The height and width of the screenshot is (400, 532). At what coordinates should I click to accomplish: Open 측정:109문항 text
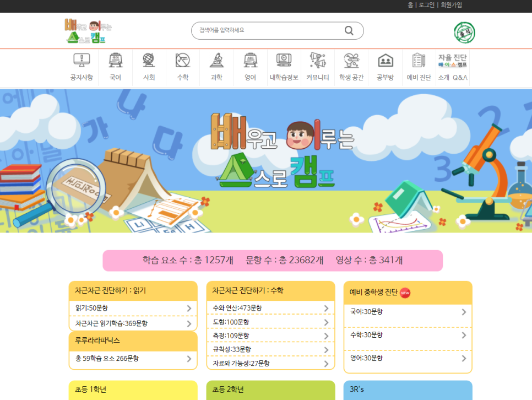point(231,336)
